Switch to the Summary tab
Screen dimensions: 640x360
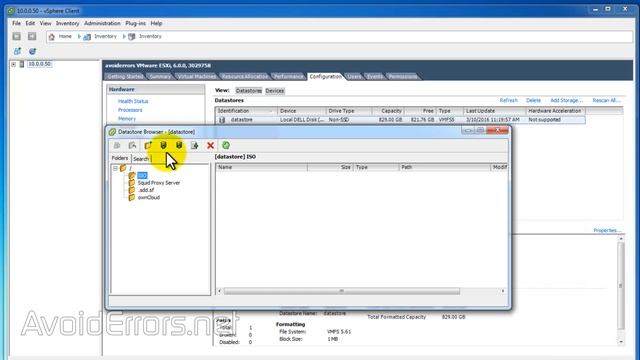point(160,77)
